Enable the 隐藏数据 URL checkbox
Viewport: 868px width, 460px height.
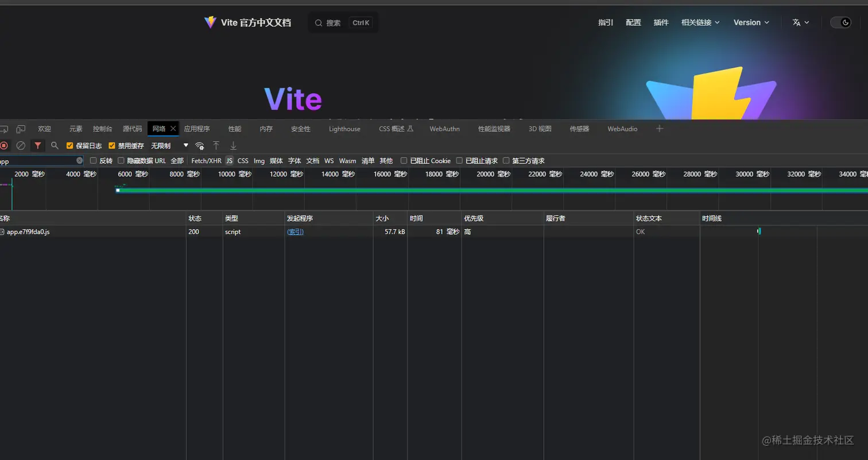point(121,161)
